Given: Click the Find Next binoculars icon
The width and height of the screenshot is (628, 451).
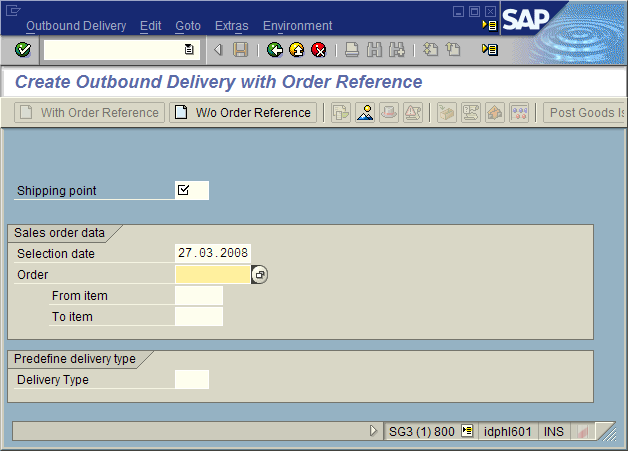Looking at the screenshot, I should 397,50.
